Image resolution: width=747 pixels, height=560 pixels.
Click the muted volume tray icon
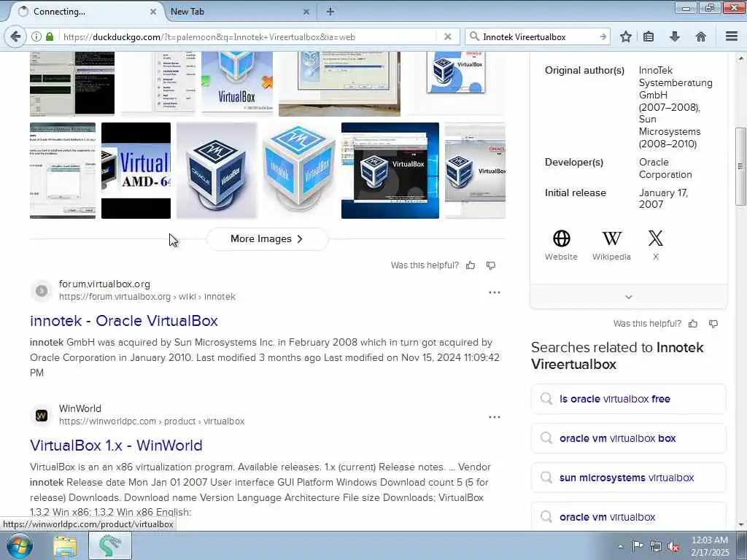click(x=673, y=546)
